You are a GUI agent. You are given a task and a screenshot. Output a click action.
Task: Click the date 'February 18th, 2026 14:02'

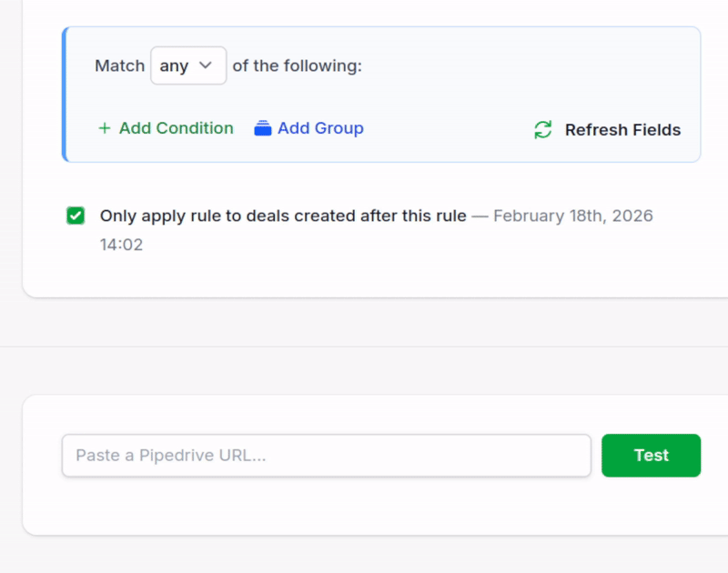[572, 216]
